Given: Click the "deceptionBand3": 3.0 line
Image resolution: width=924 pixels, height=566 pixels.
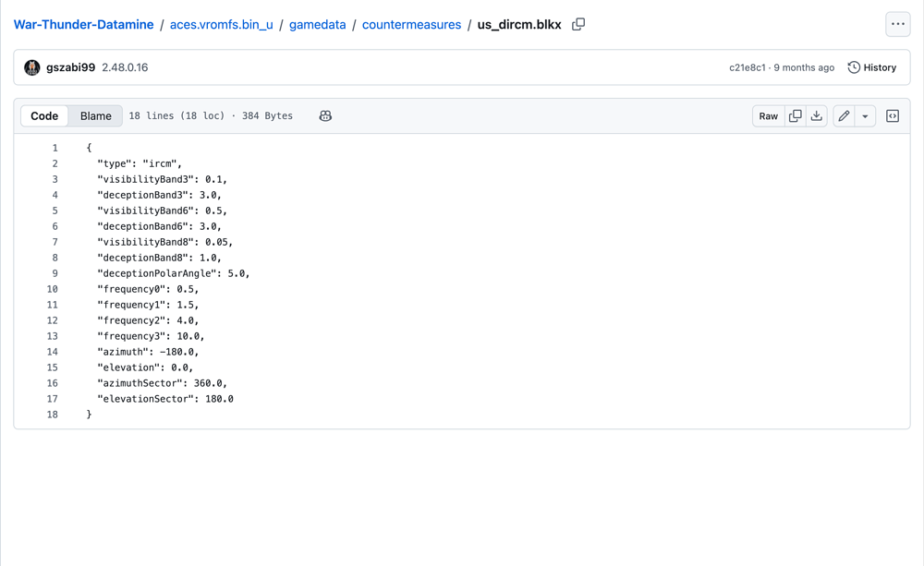Looking at the screenshot, I should coord(159,195).
